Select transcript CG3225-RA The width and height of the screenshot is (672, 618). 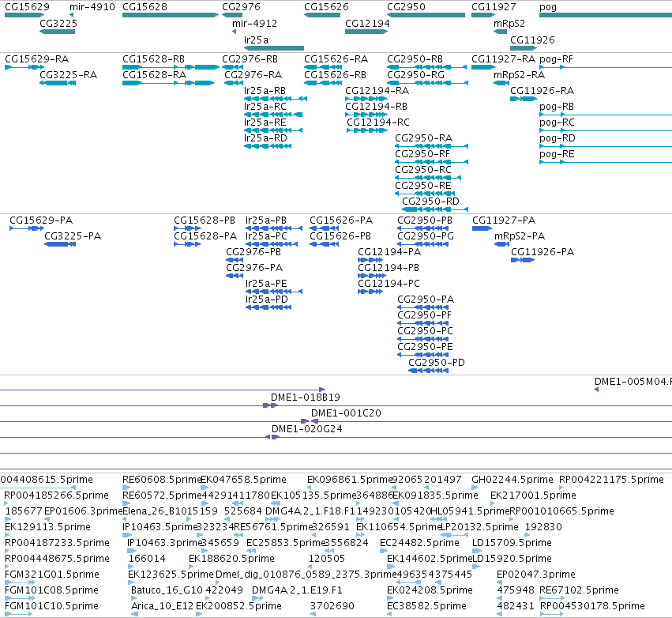pos(58,83)
